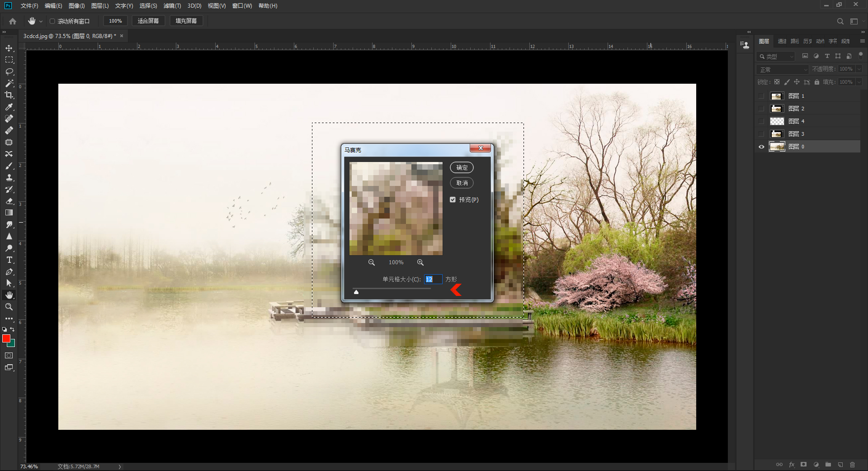Click delete layer trash icon
This screenshot has width=868, height=471.
tap(852, 465)
